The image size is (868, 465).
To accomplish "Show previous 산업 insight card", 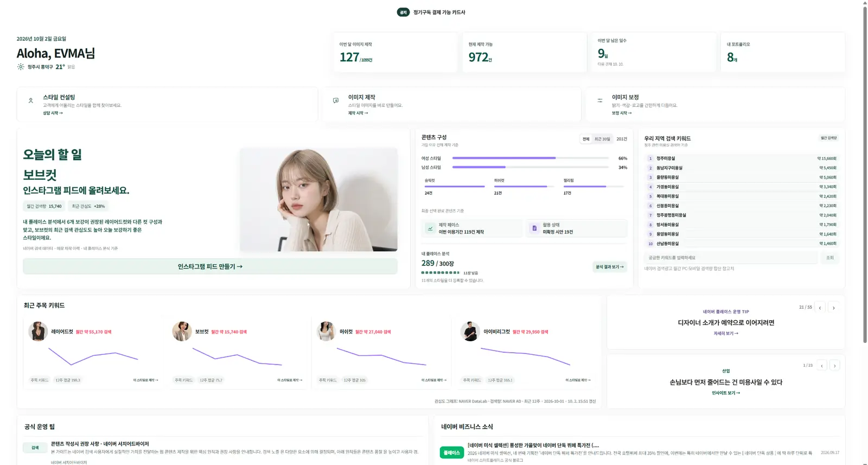I will [x=822, y=366].
